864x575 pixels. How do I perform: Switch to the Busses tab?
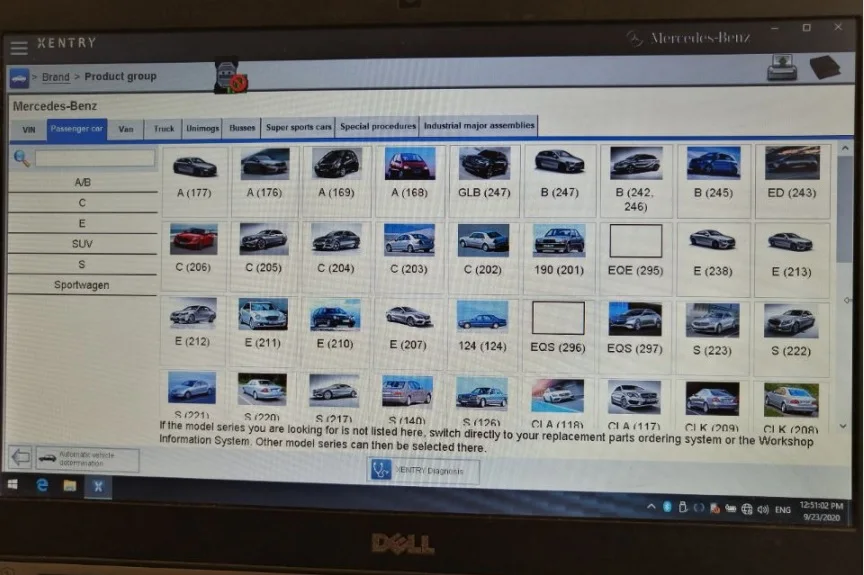242,128
